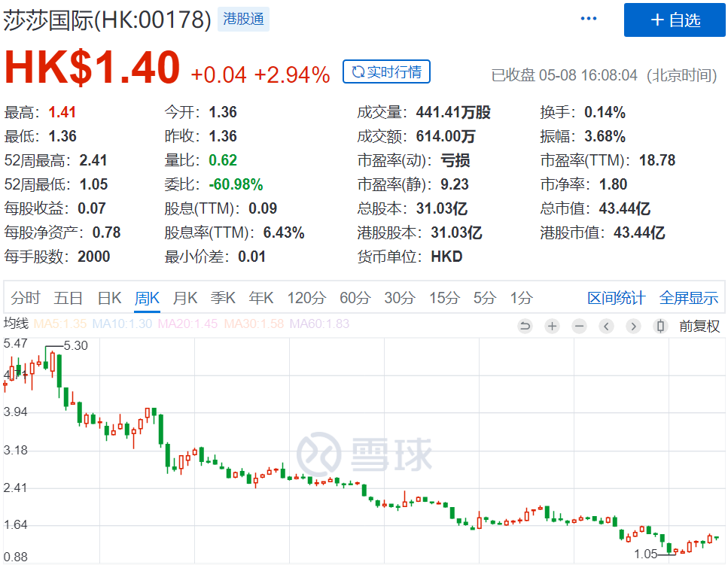This screenshot has height=565, width=728.
Task: Switch to the 五日 chart tab
Action: 69,298
